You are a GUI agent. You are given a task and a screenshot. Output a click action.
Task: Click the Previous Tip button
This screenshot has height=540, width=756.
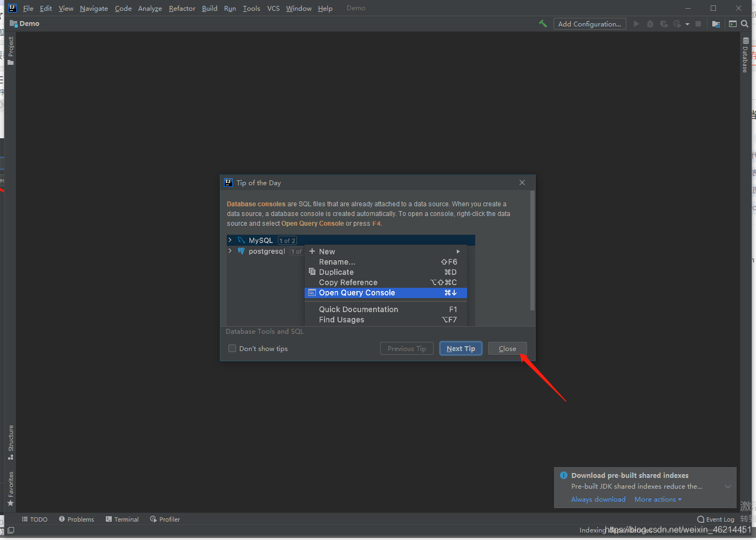407,349
